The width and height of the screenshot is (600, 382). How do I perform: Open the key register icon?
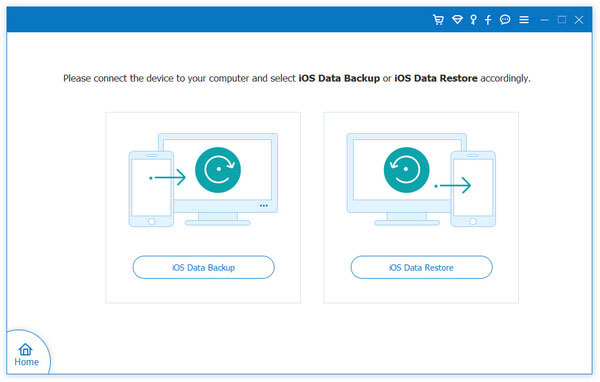click(473, 20)
